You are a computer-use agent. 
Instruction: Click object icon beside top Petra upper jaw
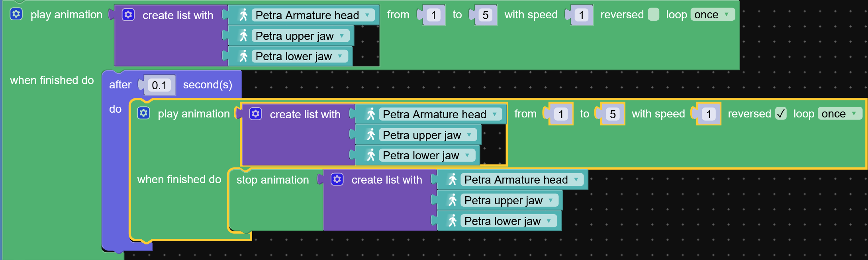[x=243, y=36]
